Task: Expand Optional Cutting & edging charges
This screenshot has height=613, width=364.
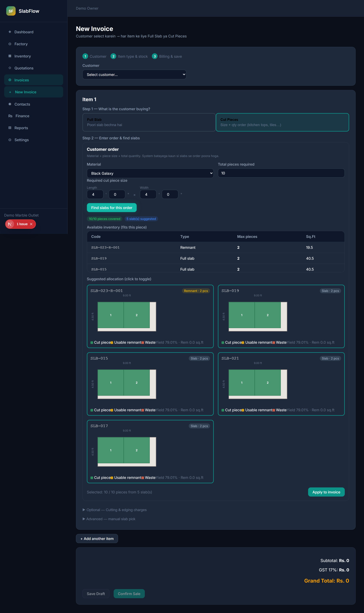Action: pyautogui.click(x=115, y=510)
